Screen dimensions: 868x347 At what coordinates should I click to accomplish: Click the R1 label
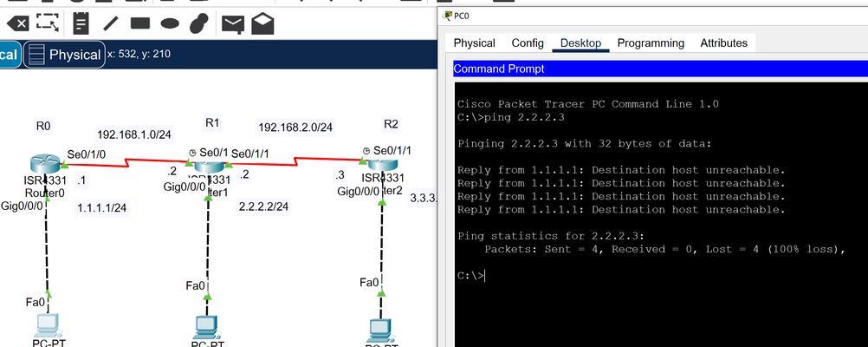coord(212,123)
